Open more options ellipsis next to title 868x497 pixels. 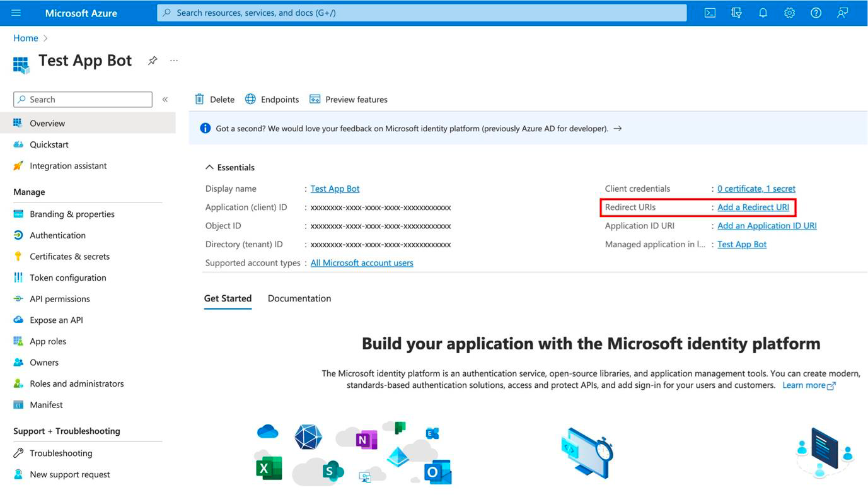(x=174, y=61)
